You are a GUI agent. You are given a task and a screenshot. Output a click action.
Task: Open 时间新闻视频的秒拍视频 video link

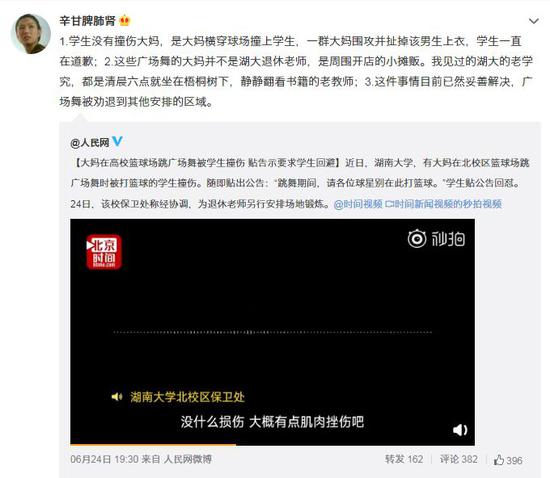443,204
